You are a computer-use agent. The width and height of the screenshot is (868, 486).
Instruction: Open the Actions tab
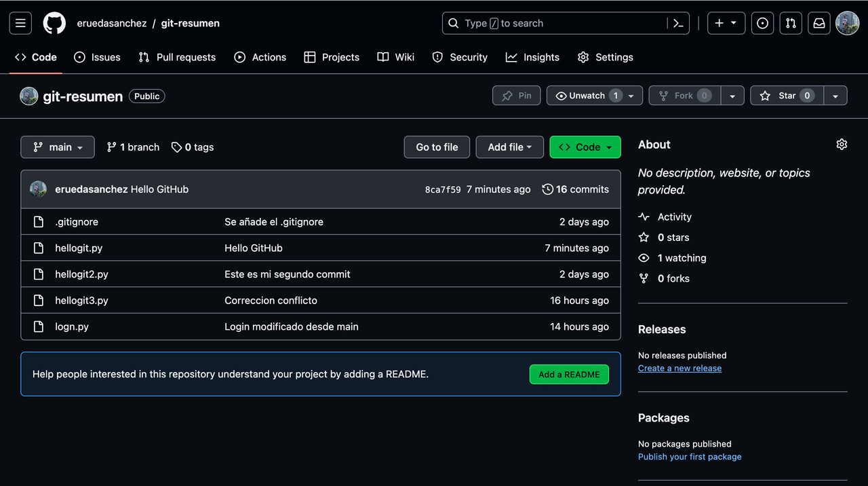(260, 57)
